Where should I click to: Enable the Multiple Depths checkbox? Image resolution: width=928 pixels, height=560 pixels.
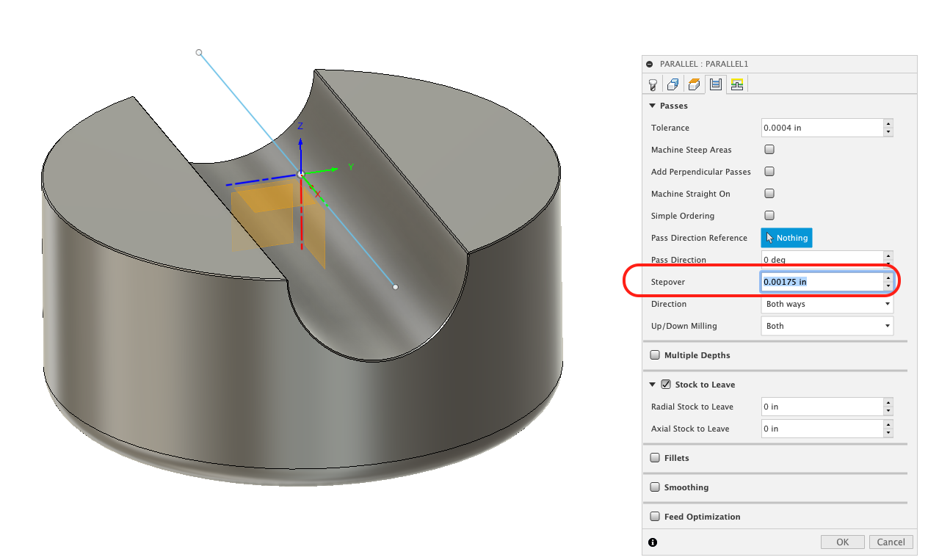[655, 355]
